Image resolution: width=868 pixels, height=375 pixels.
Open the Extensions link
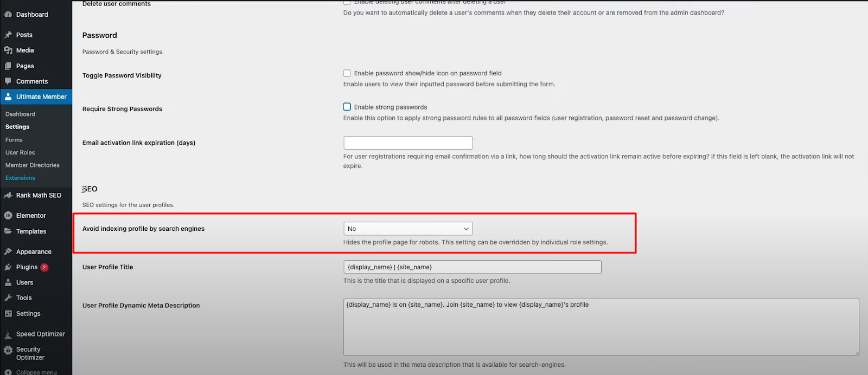[20, 178]
